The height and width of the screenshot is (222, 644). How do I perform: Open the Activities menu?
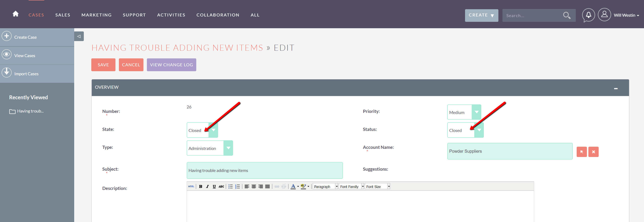click(x=171, y=15)
